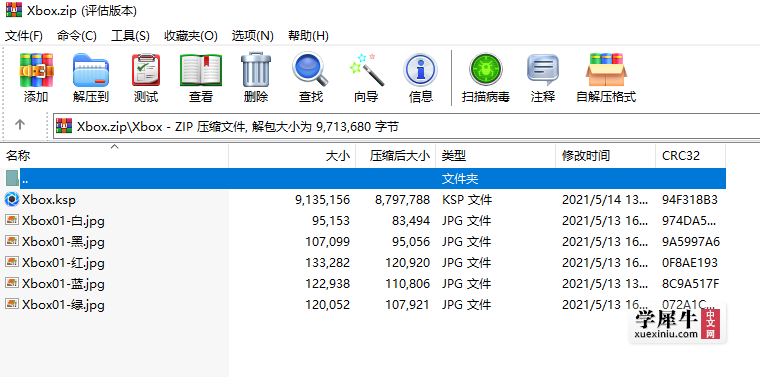This screenshot has width=760, height=377.
Task: Select the Xbox.ksp file name
Action: 49,200
